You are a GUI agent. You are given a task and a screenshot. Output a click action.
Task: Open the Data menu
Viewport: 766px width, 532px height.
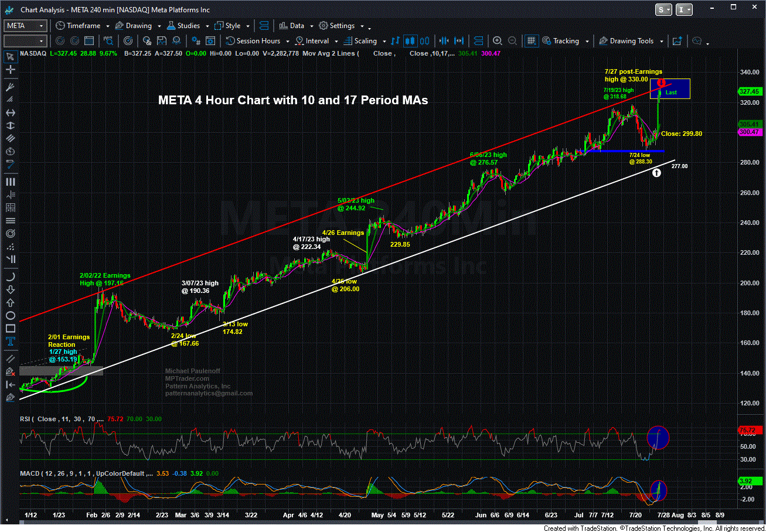[x=291, y=26]
